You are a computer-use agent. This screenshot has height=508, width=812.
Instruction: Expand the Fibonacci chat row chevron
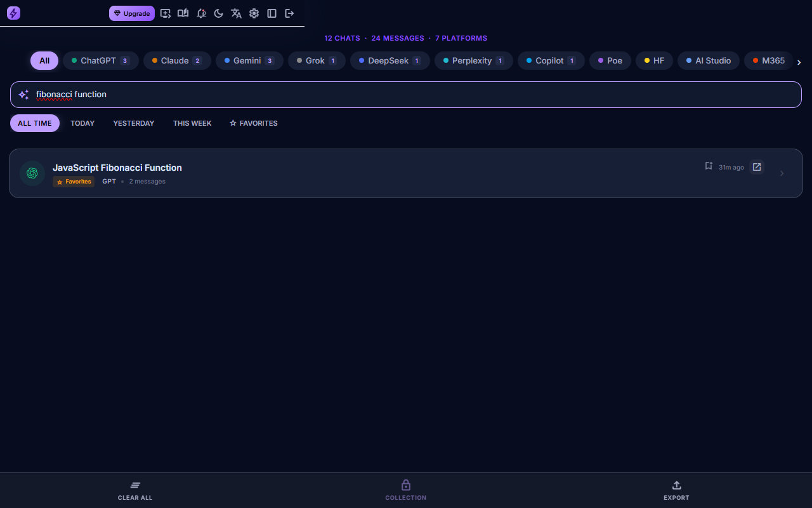(x=782, y=173)
